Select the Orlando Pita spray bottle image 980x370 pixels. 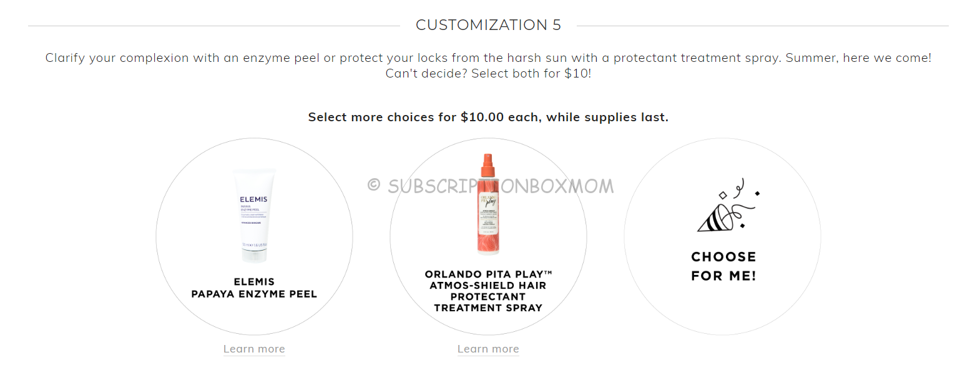[488, 204]
